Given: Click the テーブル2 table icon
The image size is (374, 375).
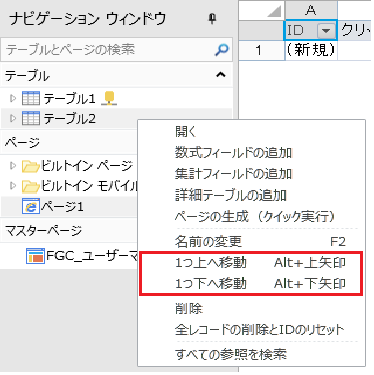Looking at the screenshot, I should click(x=31, y=118).
